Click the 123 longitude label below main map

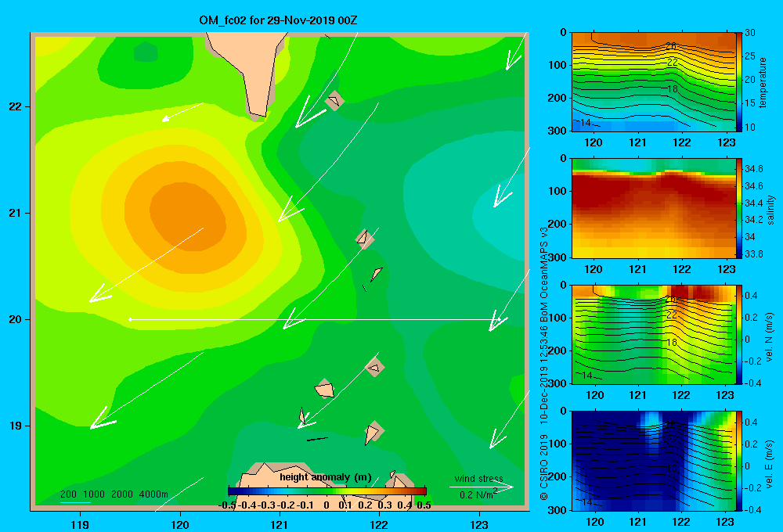[x=479, y=524]
